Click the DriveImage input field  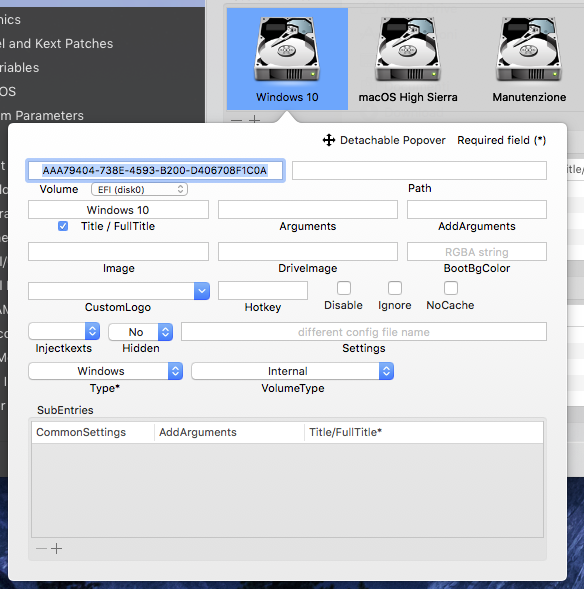coord(308,252)
